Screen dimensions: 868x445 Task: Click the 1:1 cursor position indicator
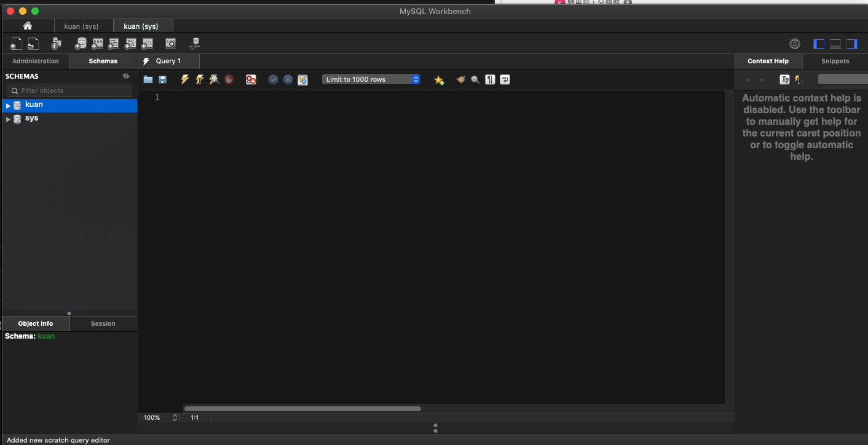click(x=195, y=417)
